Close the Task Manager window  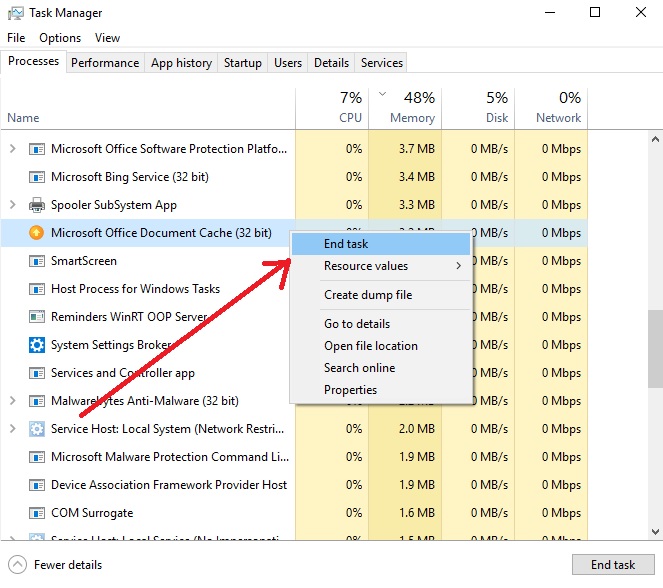coord(641,12)
